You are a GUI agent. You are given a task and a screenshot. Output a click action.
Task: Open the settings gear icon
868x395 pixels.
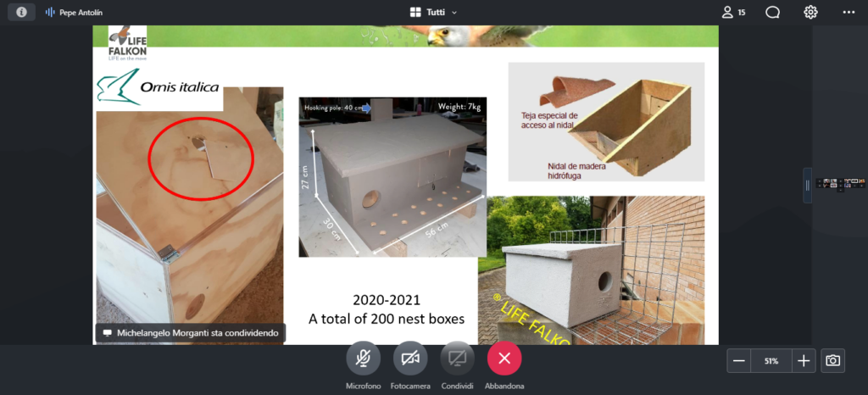810,12
